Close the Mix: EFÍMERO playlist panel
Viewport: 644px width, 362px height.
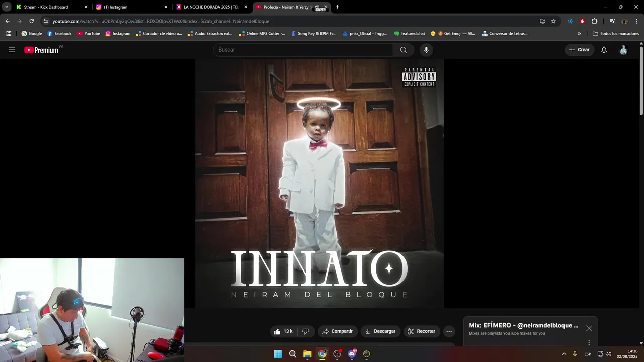(x=589, y=328)
